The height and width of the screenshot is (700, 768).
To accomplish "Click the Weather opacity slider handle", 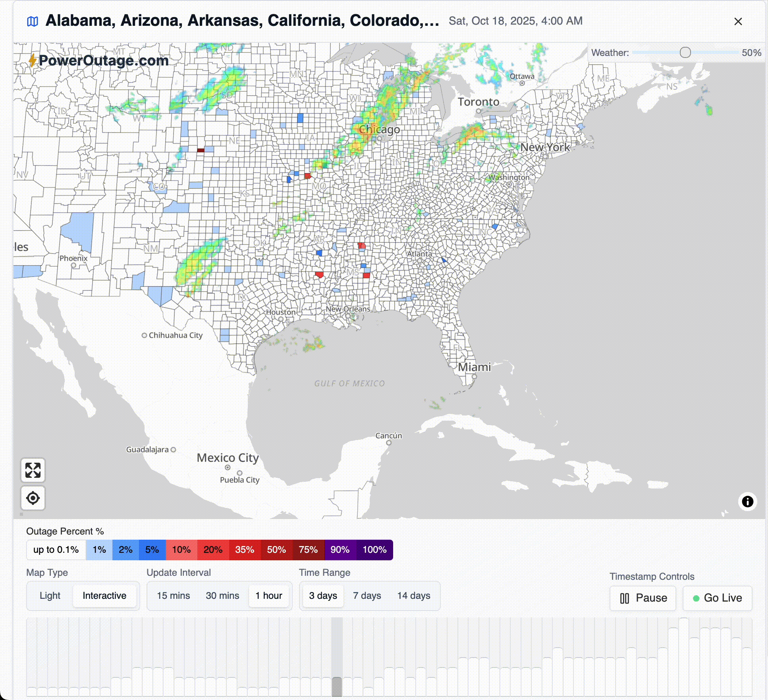I will pyautogui.click(x=685, y=52).
